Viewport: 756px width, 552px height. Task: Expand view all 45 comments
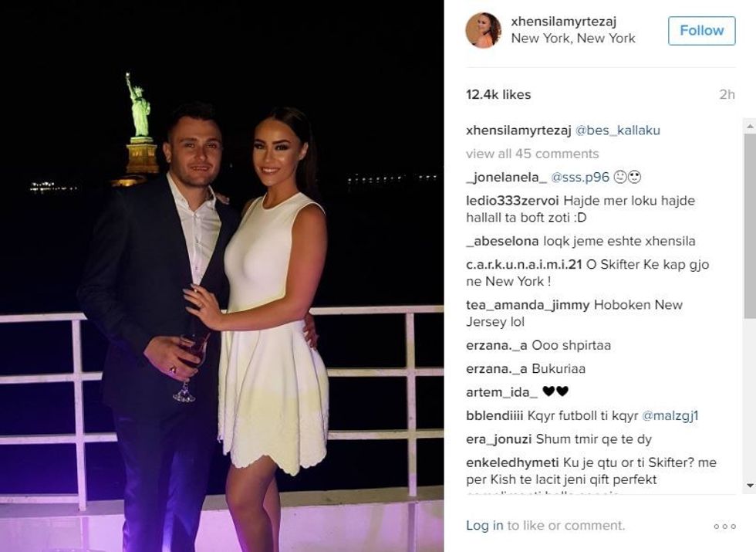point(532,154)
